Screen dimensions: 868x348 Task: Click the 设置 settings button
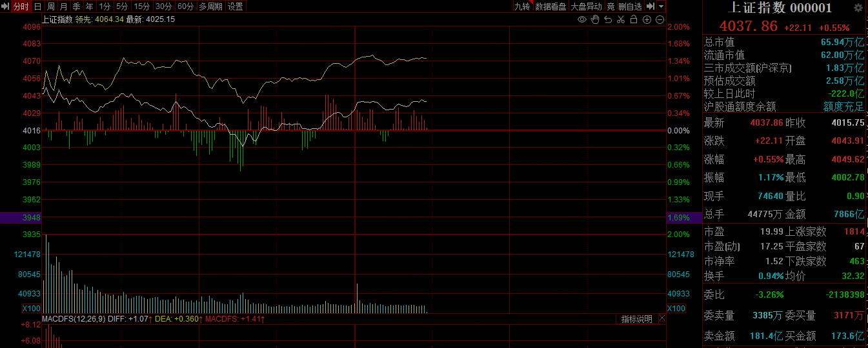235,6
